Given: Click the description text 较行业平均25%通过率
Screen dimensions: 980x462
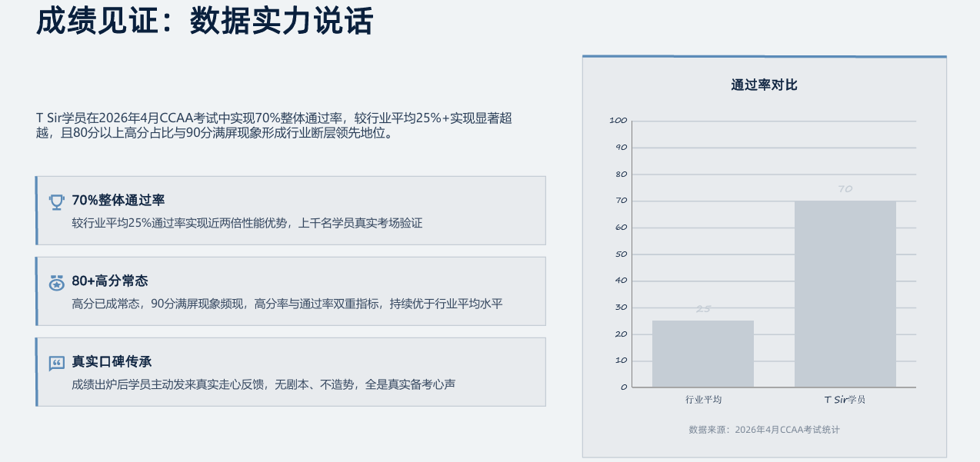Looking at the screenshot, I should coord(247,224).
